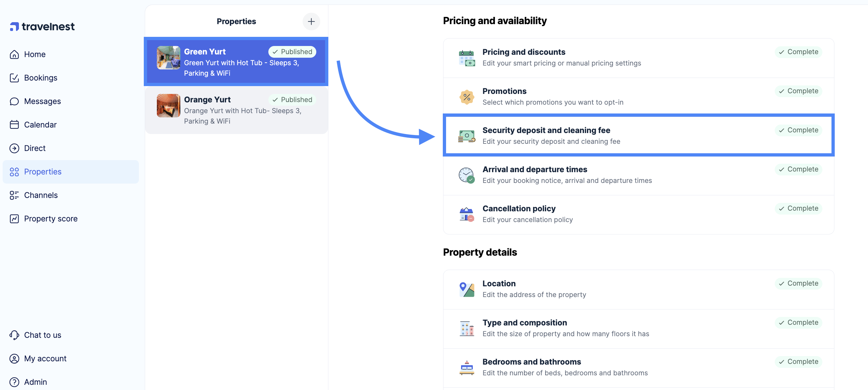Select the Orange Yurt property
The image size is (868, 390).
pos(236,110)
